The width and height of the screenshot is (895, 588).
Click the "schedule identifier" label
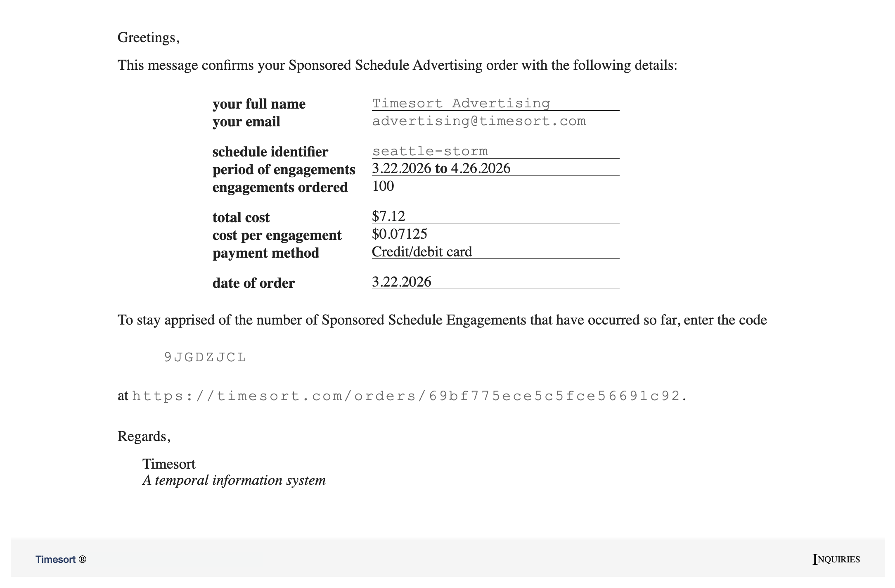coord(270,152)
